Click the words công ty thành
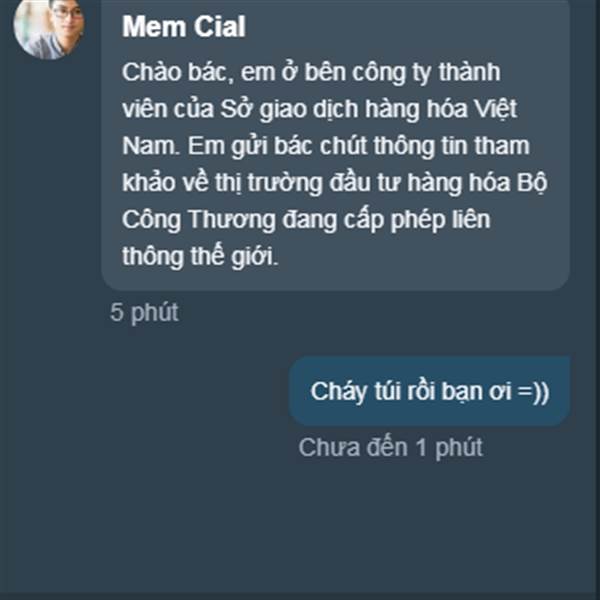The image size is (600, 600). pos(426,72)
